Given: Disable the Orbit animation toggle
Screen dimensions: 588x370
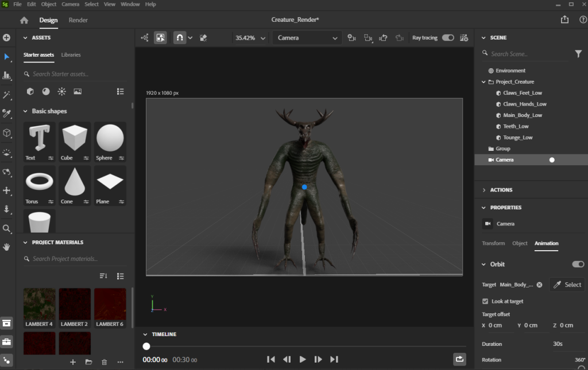Looking at the screenshot, I should pyautogui.click(x=578, y=264).
